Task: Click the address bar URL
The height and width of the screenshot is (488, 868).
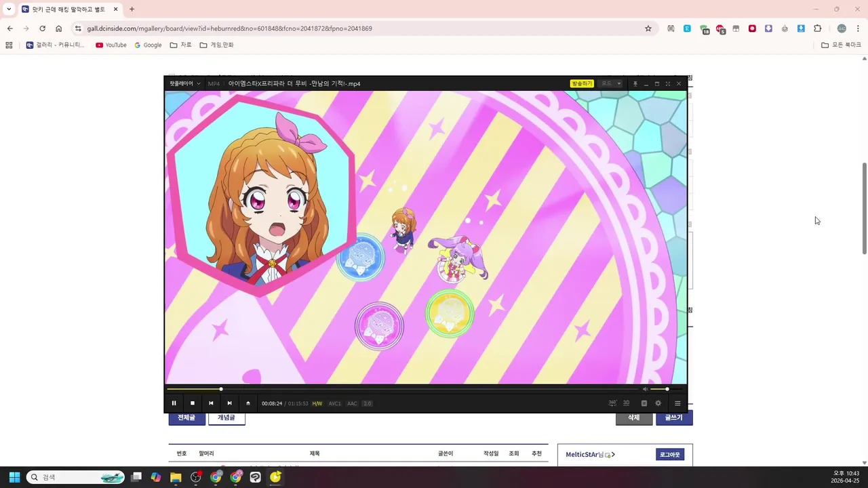Action: [229, 28]
